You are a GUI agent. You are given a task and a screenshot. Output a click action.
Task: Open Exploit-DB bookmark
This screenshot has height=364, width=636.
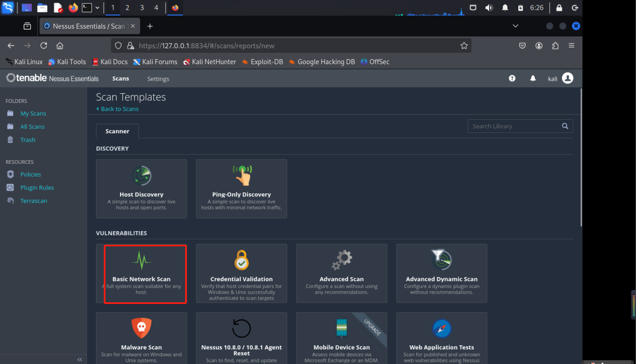[262, 62]
